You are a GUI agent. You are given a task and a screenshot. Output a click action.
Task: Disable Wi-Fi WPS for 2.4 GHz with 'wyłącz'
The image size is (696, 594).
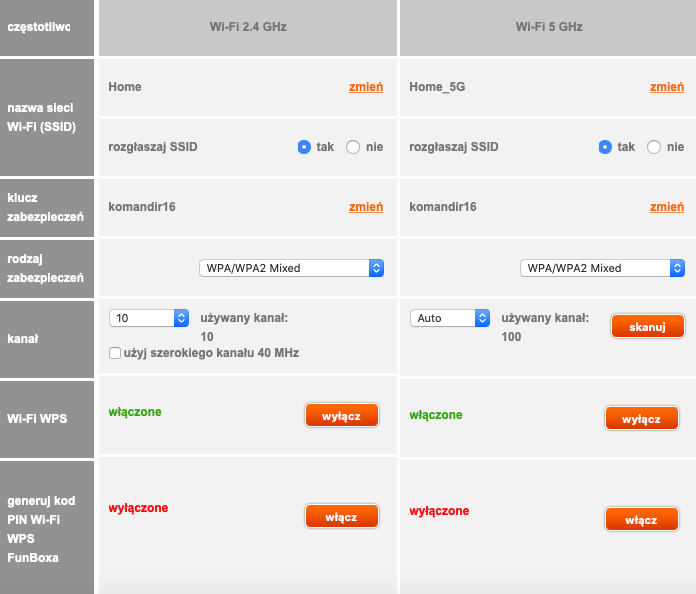click(341, 415)
